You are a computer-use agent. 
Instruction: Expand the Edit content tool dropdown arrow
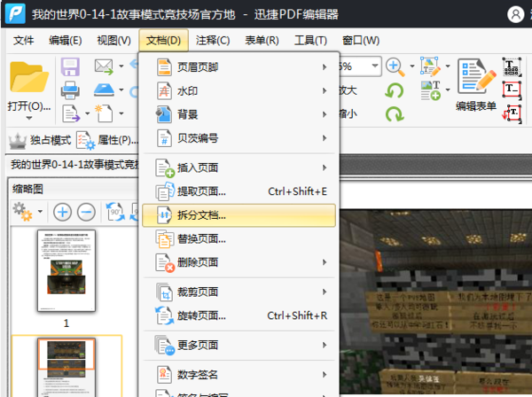pyautogui.click(x=448, y=66)
